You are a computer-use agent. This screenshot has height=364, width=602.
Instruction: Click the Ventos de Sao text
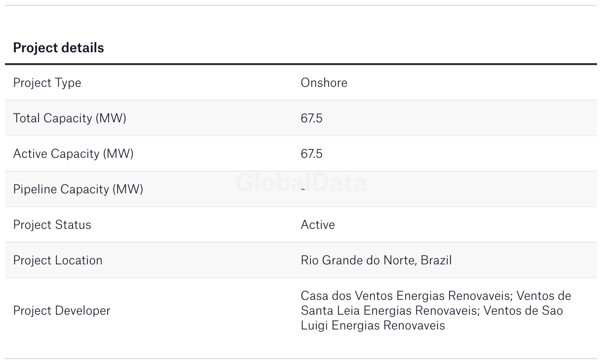pos(523,311)
